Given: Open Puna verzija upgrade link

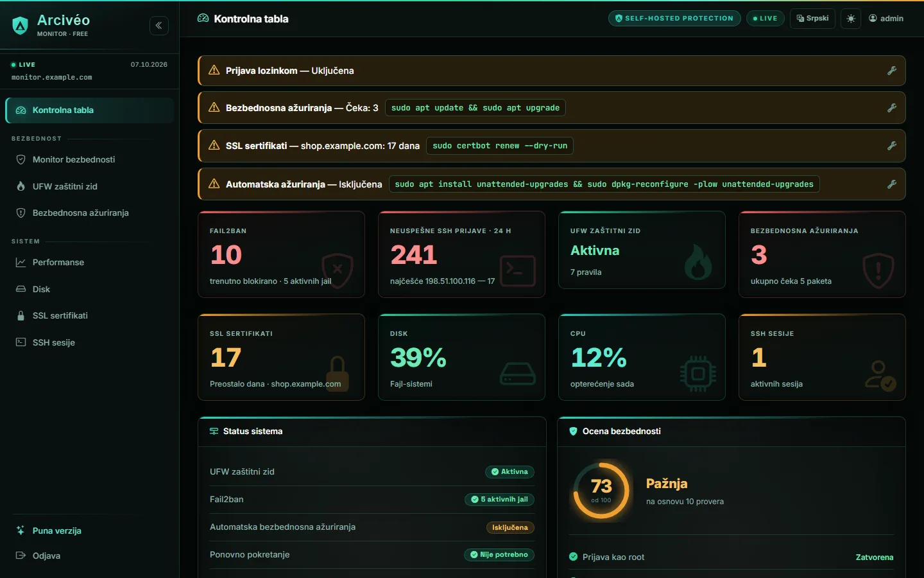Looking at the screenshot, I should (x=90, y=530).
